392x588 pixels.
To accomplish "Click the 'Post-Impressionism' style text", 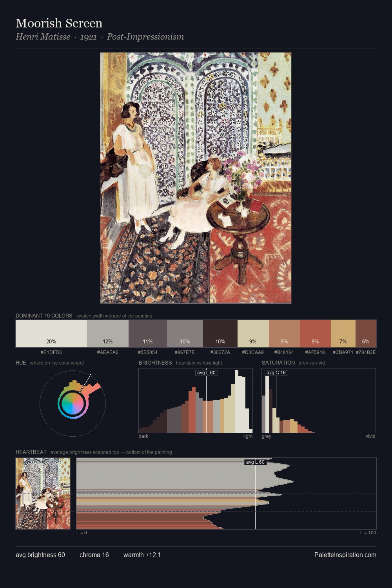I will point(145,37).
